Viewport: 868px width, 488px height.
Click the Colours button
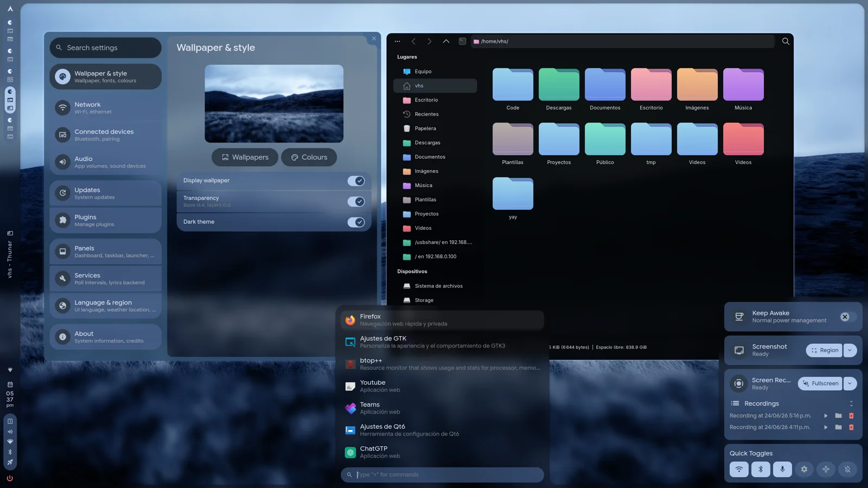309,157
